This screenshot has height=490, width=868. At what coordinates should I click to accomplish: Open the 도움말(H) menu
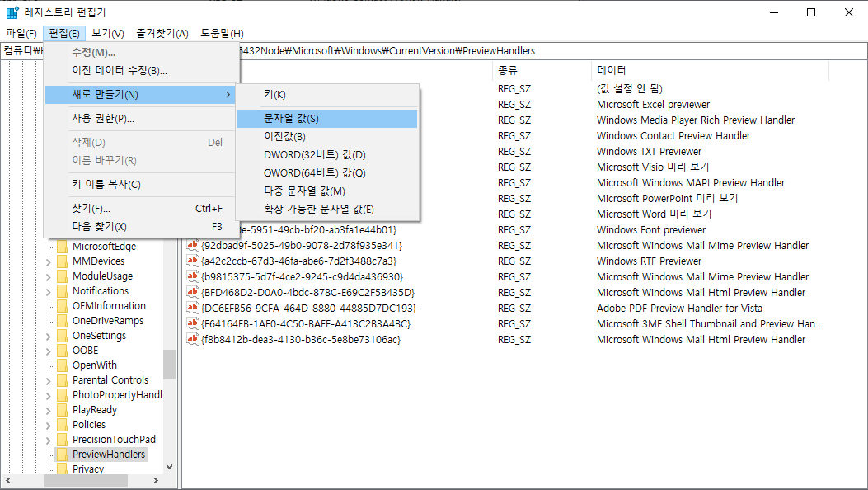[222, 33]
